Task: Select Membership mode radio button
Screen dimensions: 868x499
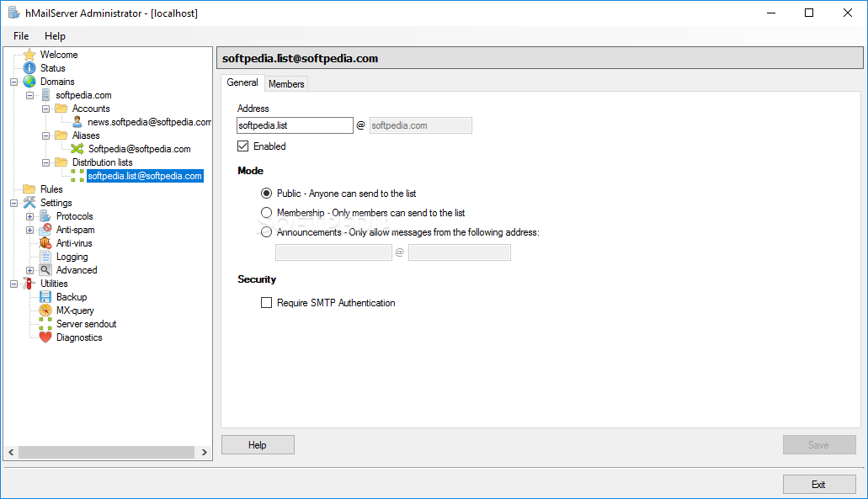Action: (266, 213)
